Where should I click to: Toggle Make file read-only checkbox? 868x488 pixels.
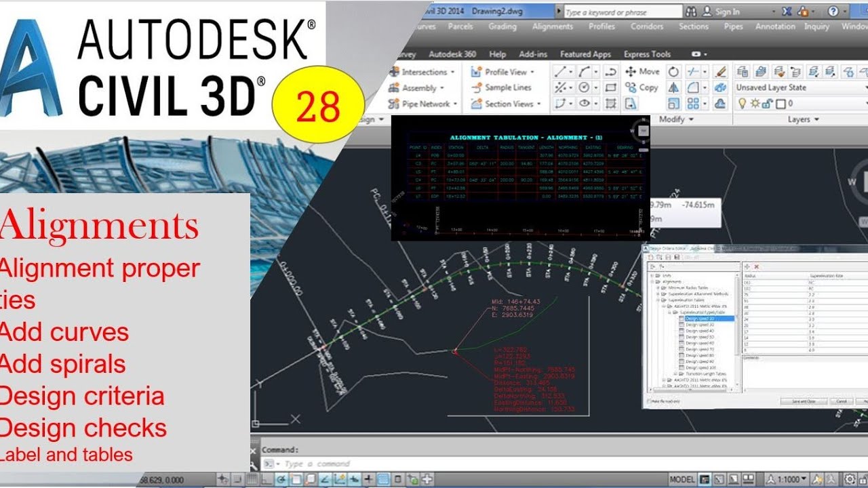pos(649,401)
